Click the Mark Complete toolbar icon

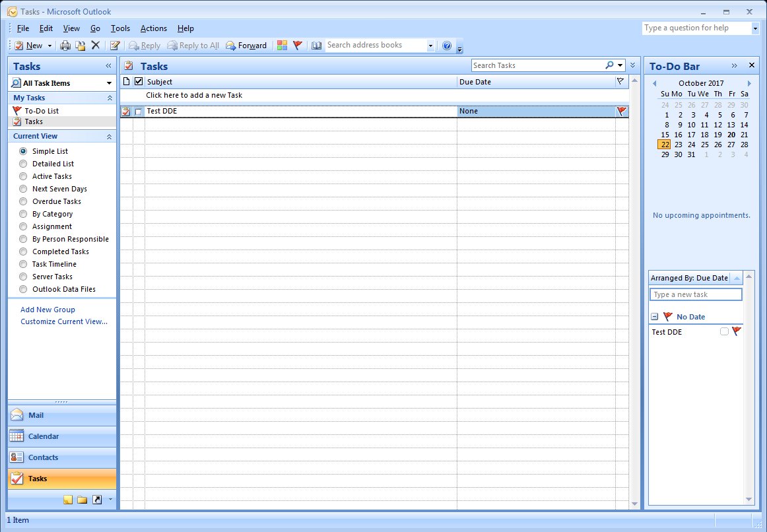tap(115, 46)
